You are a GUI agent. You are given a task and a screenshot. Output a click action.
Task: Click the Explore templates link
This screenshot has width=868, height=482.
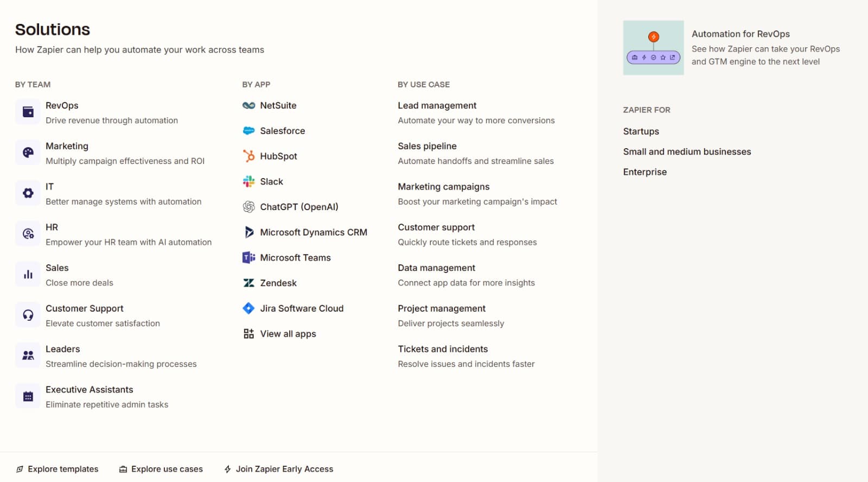pyautogui.click(x=63, y=469)
